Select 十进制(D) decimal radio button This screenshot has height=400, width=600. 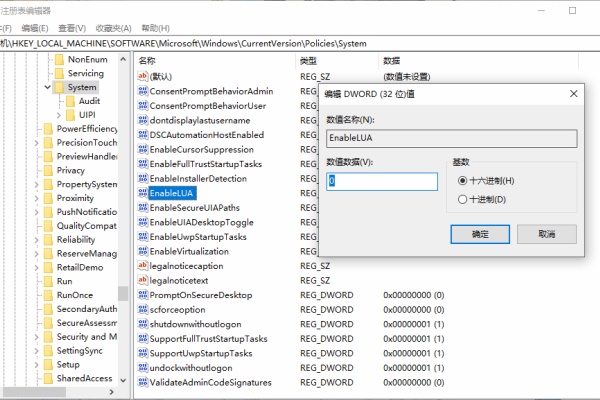click(462, 199)
